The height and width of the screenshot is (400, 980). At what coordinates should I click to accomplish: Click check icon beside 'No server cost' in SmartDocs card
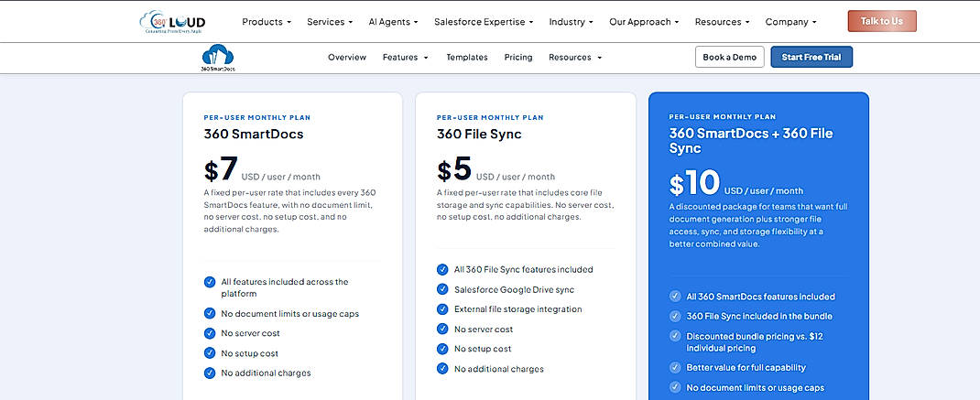(x=210, y=333)
